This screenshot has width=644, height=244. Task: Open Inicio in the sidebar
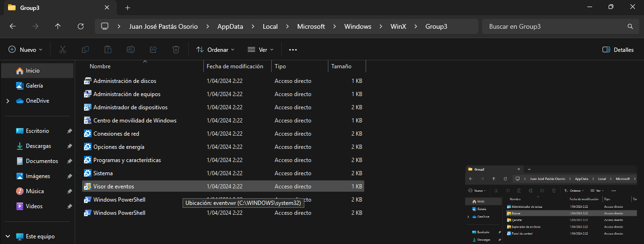37,71
